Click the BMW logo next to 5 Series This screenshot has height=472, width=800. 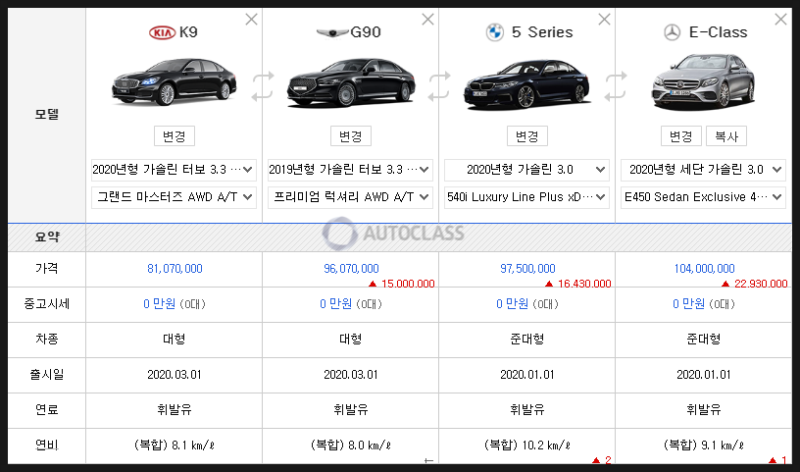[494, 33]
